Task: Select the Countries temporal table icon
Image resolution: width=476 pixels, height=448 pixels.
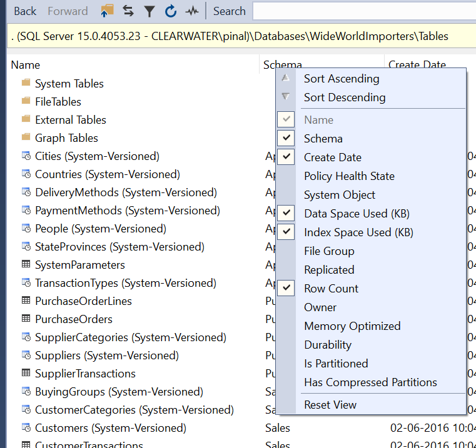Action: [x=26, y=174]
